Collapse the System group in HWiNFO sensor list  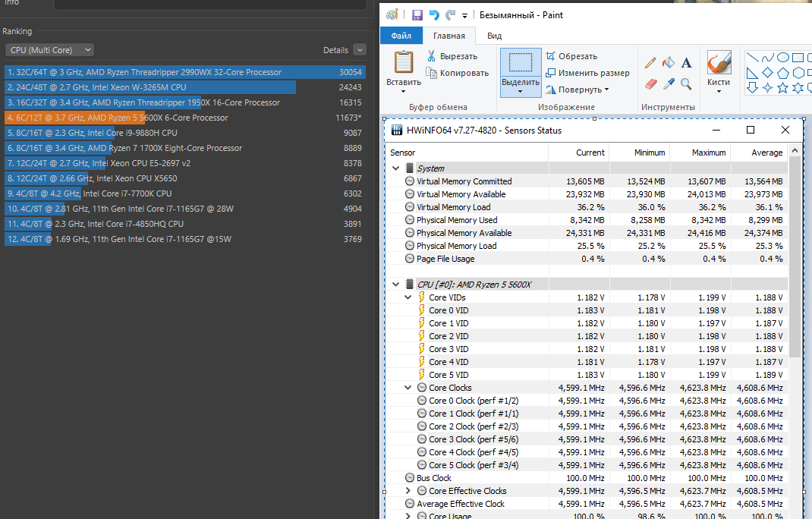(395, 168)
